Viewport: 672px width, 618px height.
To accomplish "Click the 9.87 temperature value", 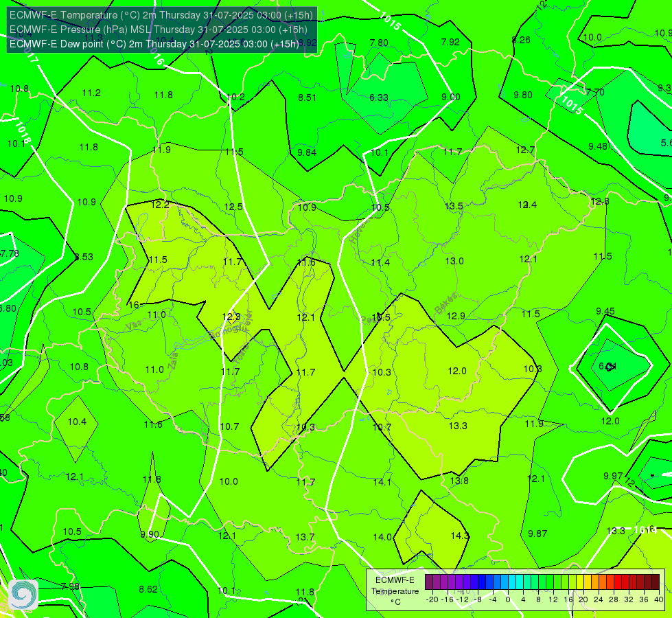I will pyautogui.click(x=537, y=534).
